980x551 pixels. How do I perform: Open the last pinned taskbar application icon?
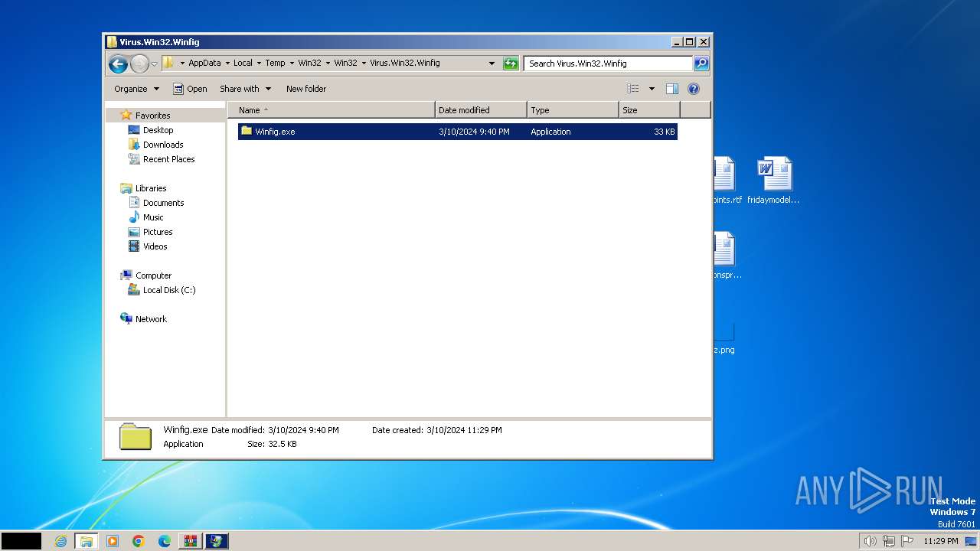217,541
